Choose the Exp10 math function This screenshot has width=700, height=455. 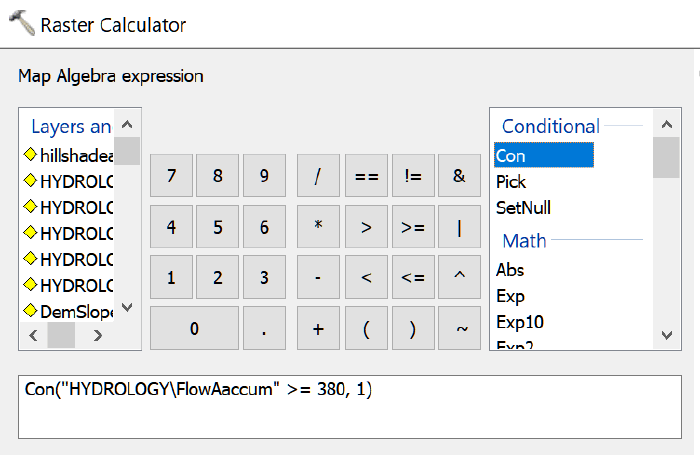[520, 322]
